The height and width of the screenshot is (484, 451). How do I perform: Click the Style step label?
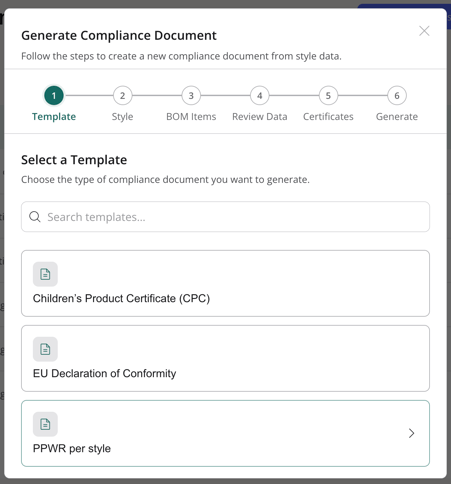(122, 117)
